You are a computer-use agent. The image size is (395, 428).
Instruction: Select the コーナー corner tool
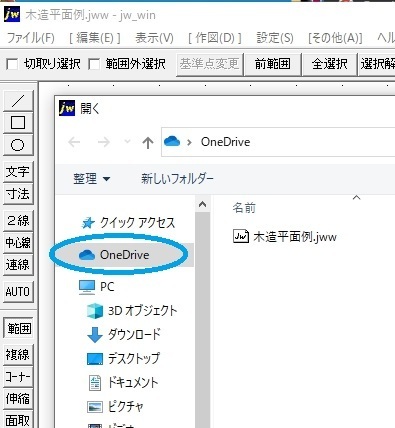tap(18, 377)
